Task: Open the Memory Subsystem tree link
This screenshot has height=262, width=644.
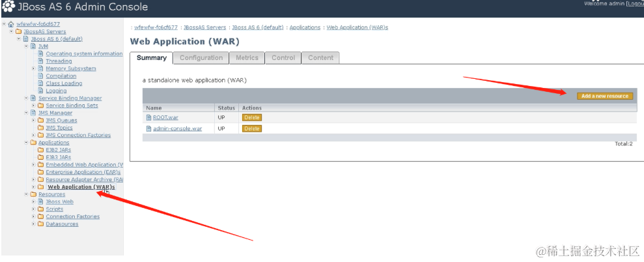Action: pos(70,68)
